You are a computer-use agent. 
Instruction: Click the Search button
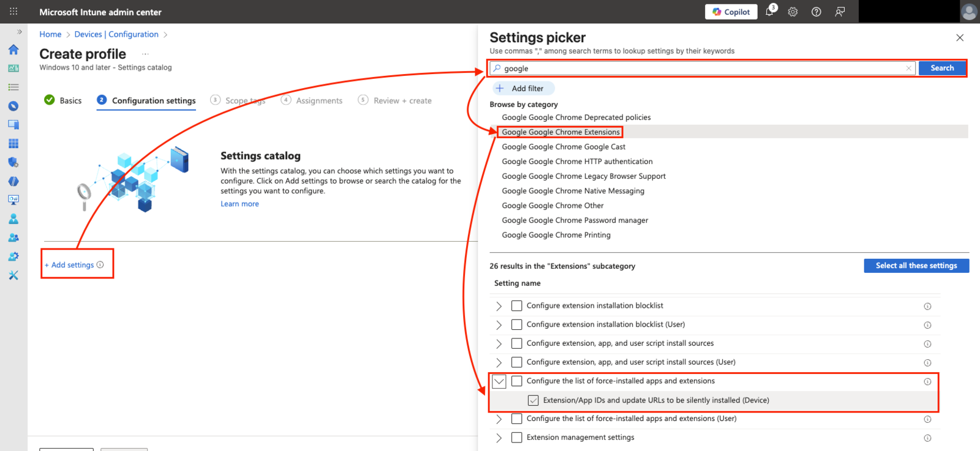(x=942, y=68)
